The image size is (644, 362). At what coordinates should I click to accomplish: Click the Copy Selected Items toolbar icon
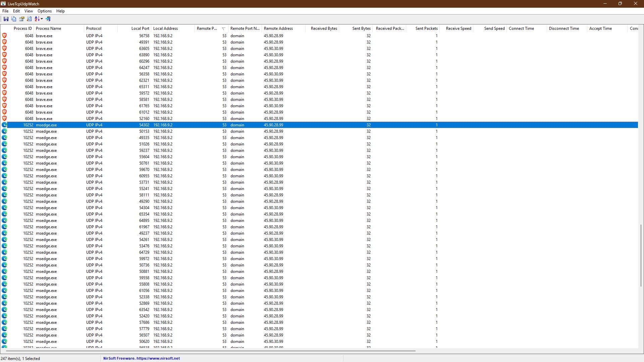tap(14, 19)
